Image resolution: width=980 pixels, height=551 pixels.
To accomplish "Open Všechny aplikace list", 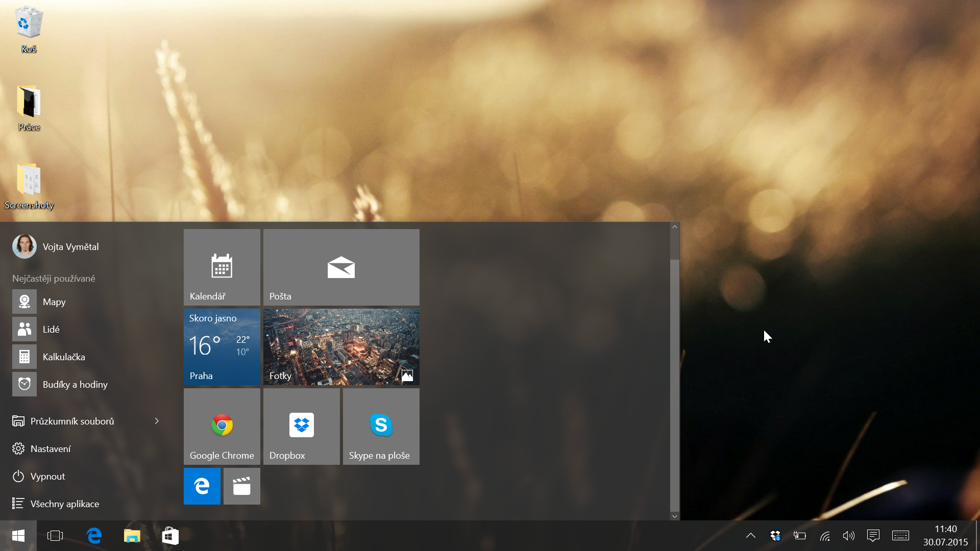I will coord(64,504).
